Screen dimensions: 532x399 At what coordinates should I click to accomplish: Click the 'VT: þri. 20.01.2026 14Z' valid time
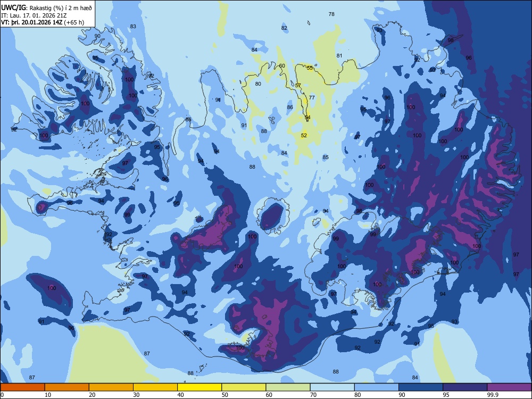[32, 22]
